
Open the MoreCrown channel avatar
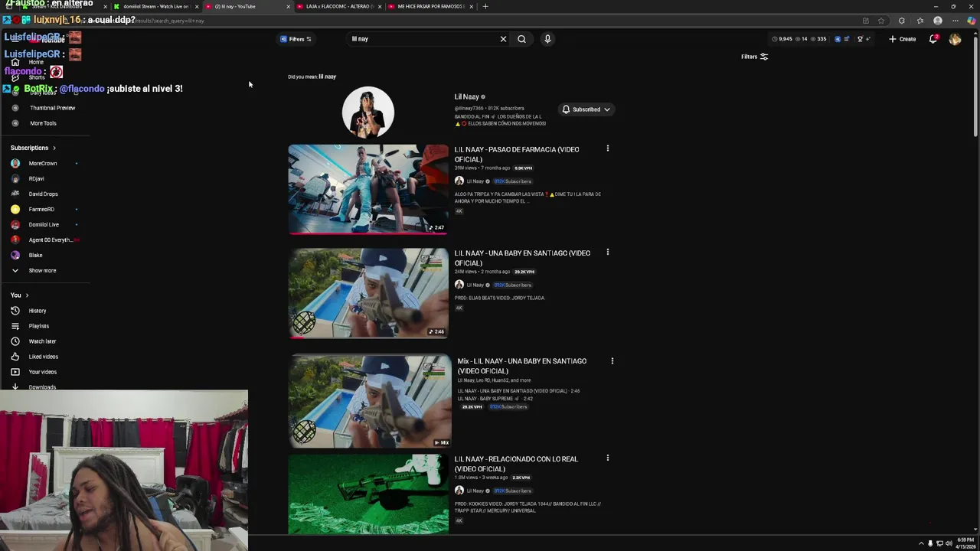(15, 163)
